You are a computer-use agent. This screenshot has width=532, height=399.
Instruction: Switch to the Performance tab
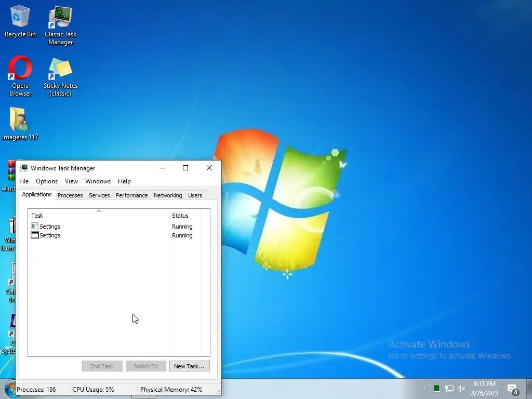(x=131, y=195)
